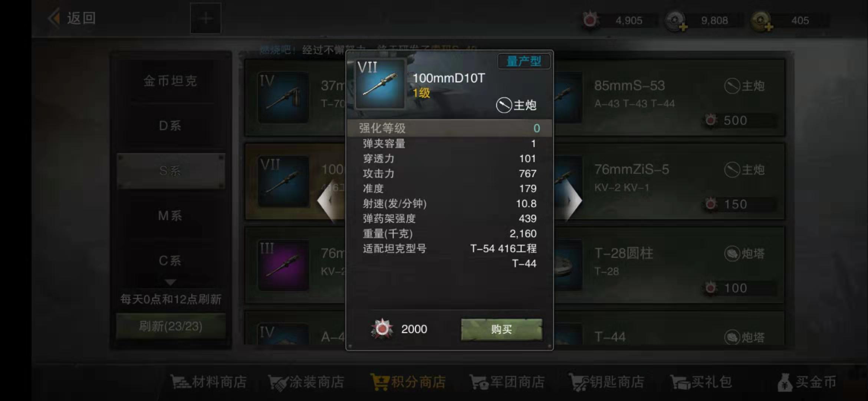Tap the medal points icon in the top bar
The height and width of the screenshot is (401, 868).
click(590, 20)
